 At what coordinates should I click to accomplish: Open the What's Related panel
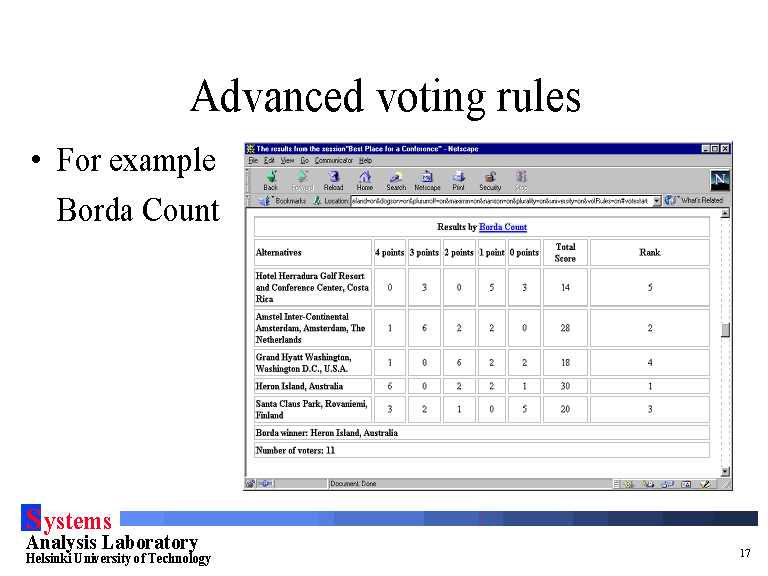[696, 201]
